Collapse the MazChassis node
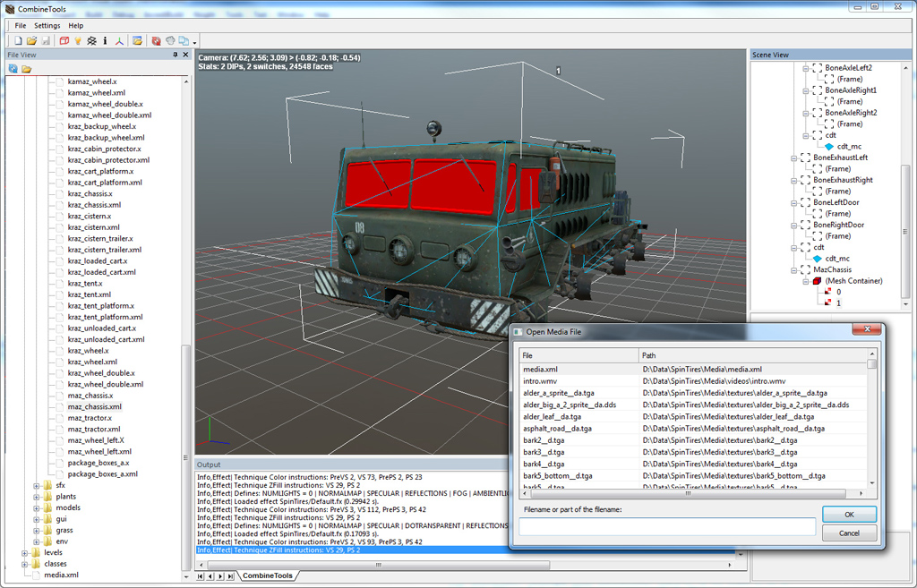 (793, 270)
